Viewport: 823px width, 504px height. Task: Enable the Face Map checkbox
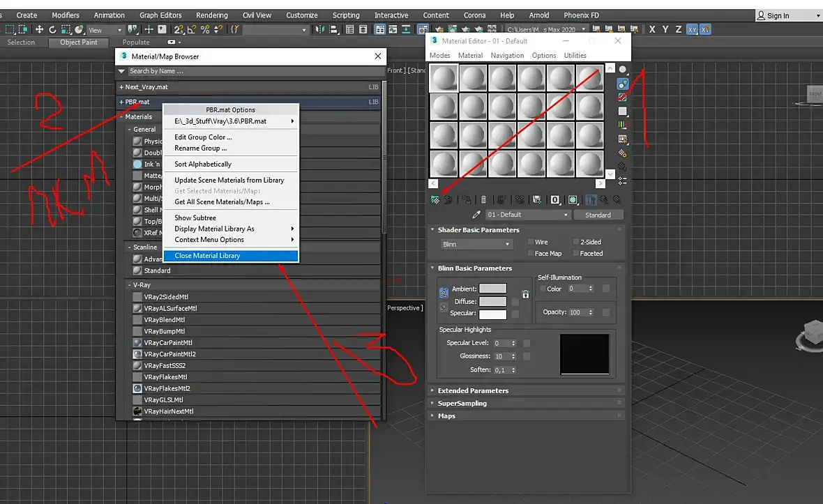[531, 253]
